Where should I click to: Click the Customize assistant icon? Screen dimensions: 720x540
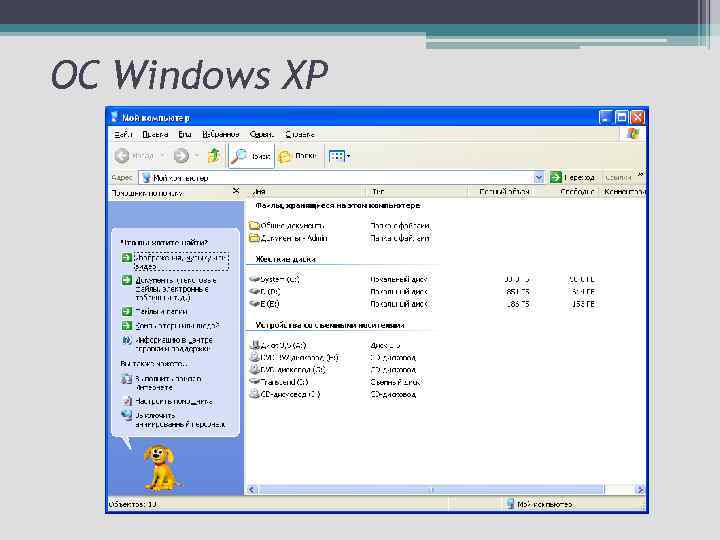pyautogui.click(x=127, y=401)
